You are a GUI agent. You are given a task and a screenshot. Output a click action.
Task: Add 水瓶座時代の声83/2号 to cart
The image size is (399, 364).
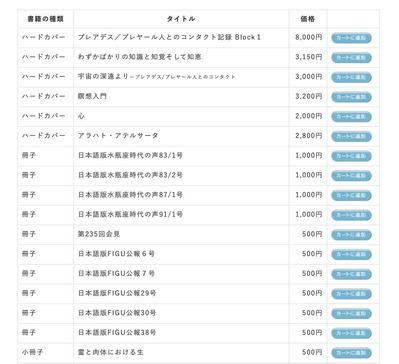pyautogui.click(x=351, y=175)
